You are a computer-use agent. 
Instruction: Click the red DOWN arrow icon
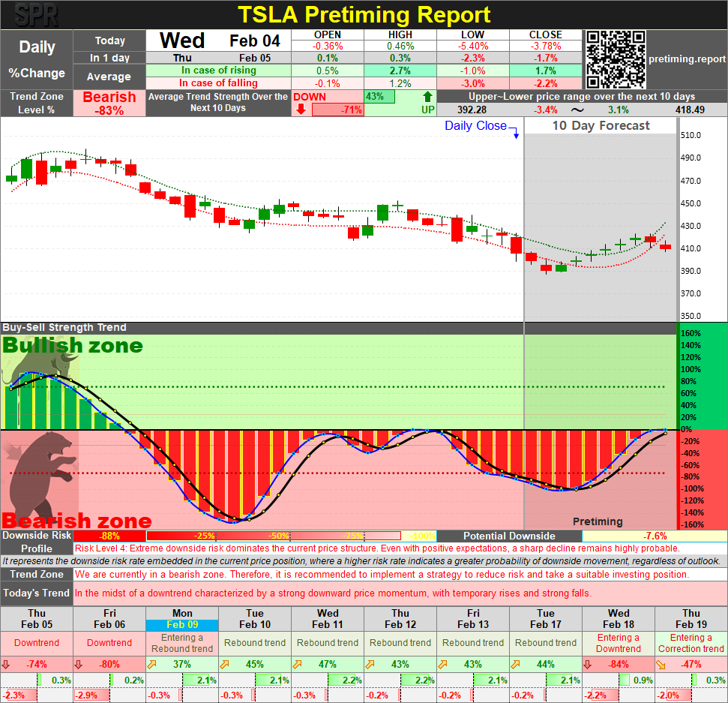click(301, 110)
